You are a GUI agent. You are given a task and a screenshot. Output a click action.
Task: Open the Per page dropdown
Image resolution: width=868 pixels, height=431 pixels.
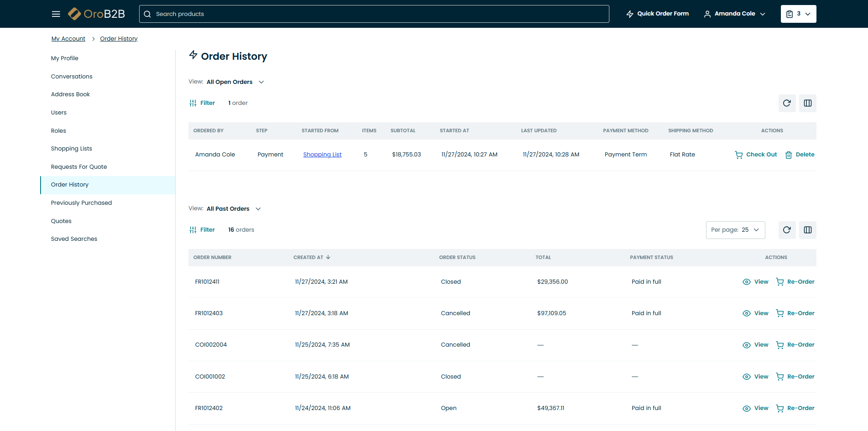735,230
